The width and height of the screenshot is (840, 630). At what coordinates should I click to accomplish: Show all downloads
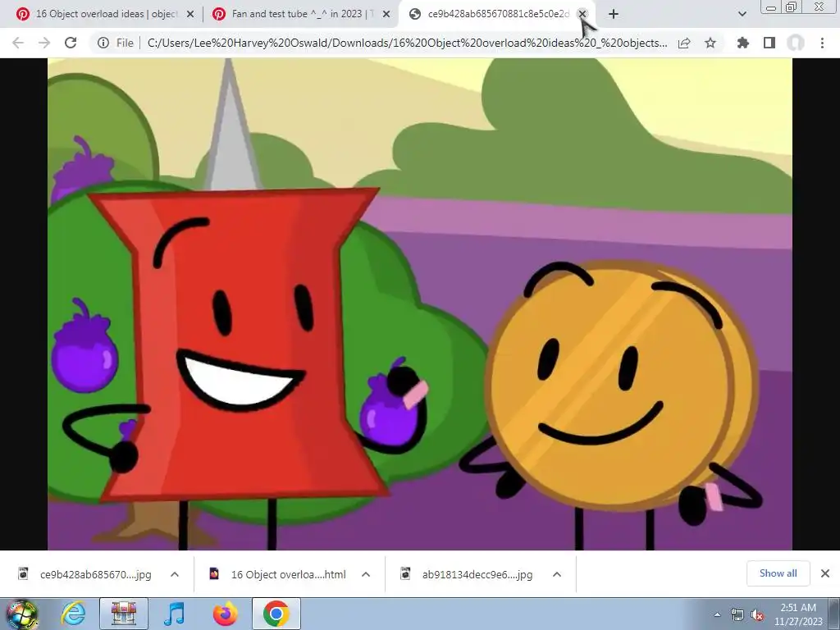pos(778,573)
